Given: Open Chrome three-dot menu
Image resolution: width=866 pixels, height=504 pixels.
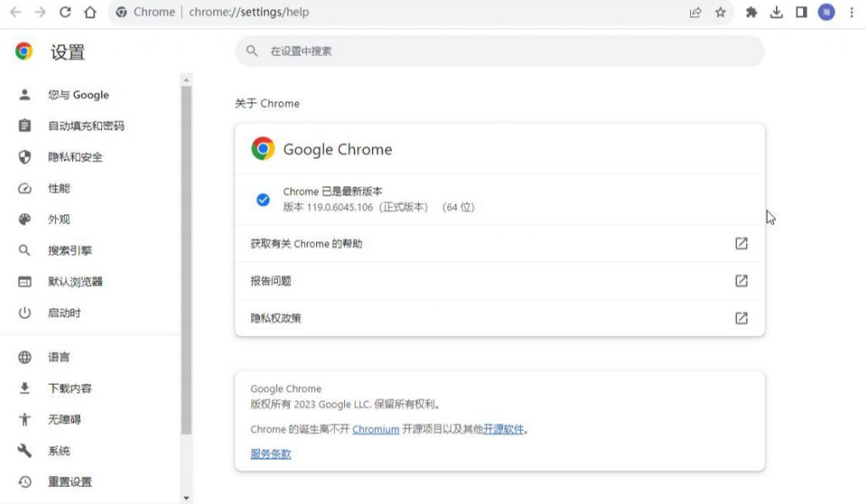Looking at the screenshot, I should 852,13.
